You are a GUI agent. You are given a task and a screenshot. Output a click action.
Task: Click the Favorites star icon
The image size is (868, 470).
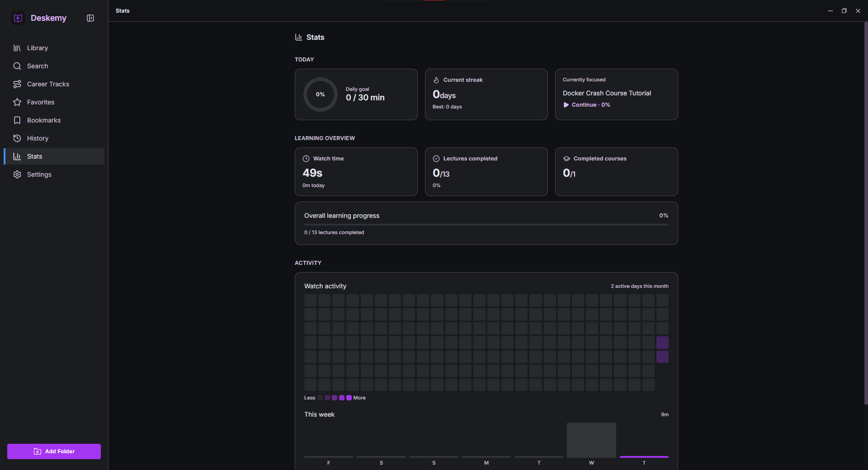point(17,102)
